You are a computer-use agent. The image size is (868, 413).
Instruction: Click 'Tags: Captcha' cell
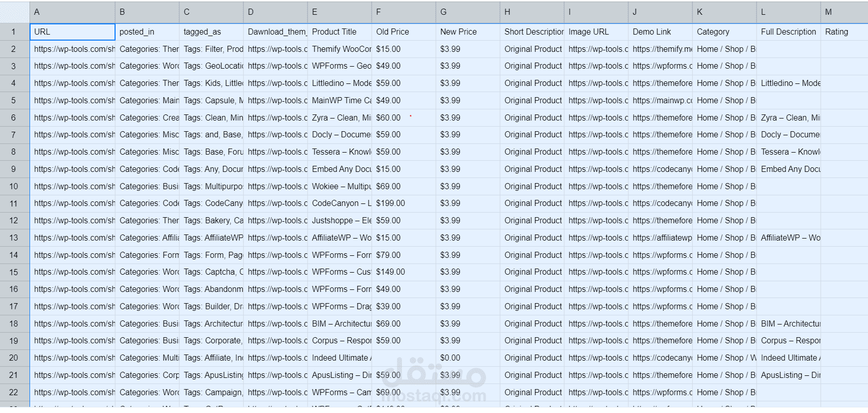pos(211,272)
